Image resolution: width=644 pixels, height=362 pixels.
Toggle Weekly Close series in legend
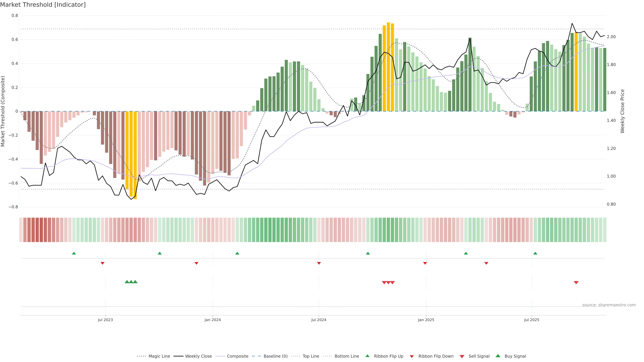pyautogui.click(x=198, y=356)
